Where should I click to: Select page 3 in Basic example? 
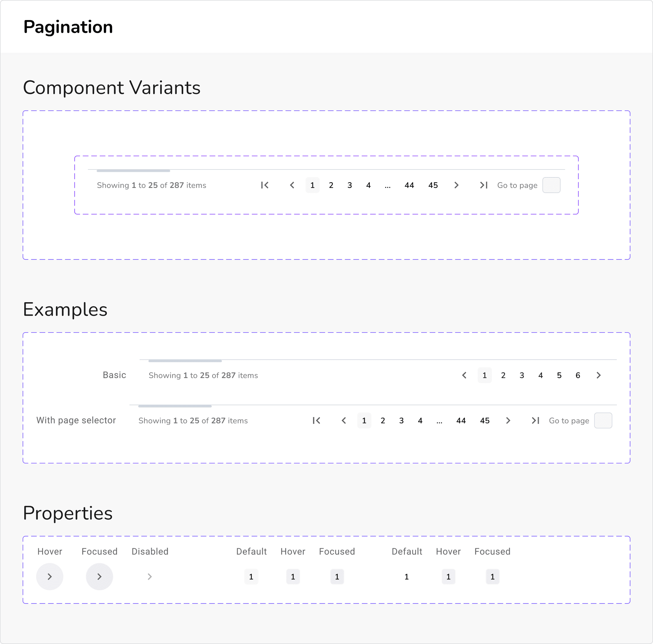pos(522,375)
